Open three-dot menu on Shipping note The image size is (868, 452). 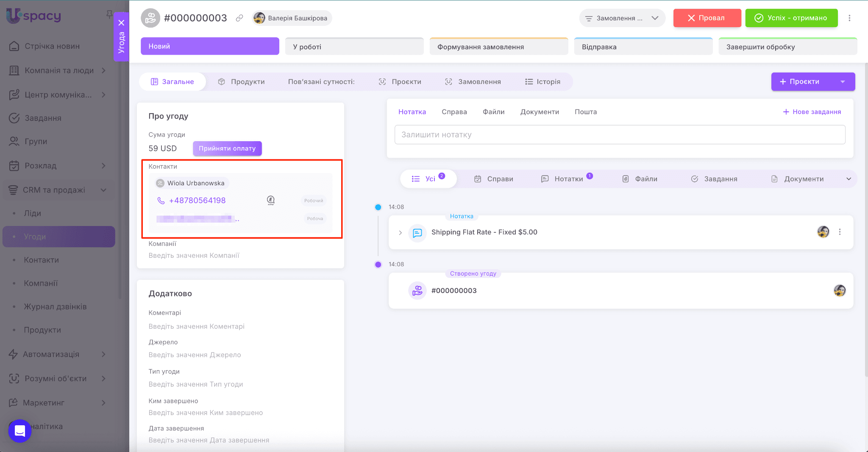(840, 232)
